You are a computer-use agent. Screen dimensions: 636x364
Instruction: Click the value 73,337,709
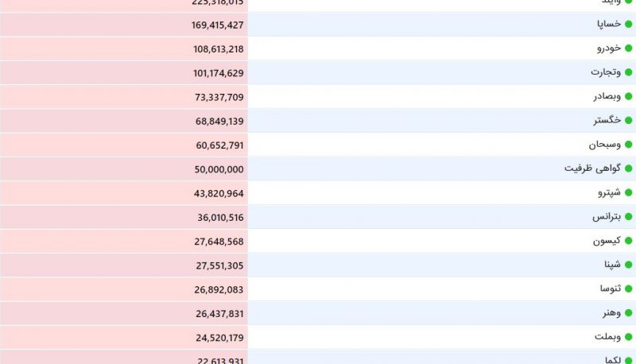[219, 97]
